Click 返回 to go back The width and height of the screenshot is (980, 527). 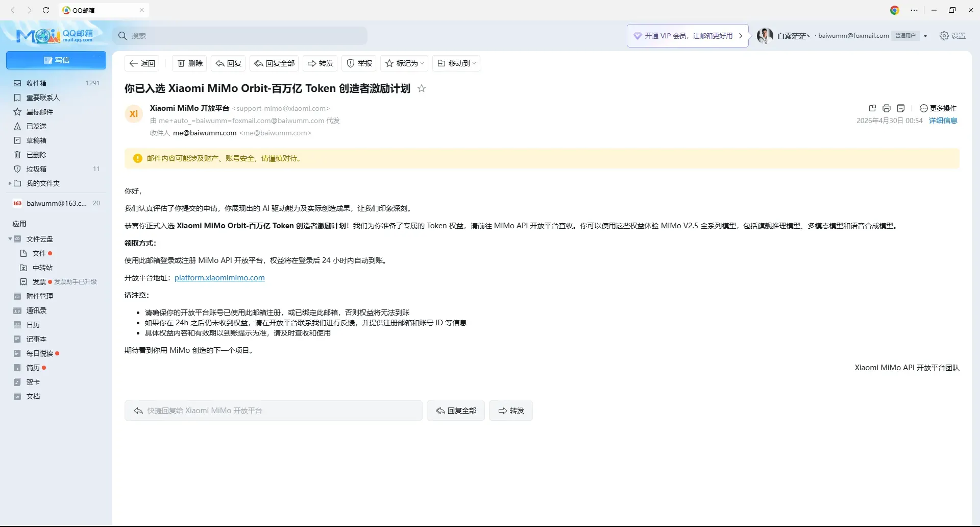tap(142, 63)
